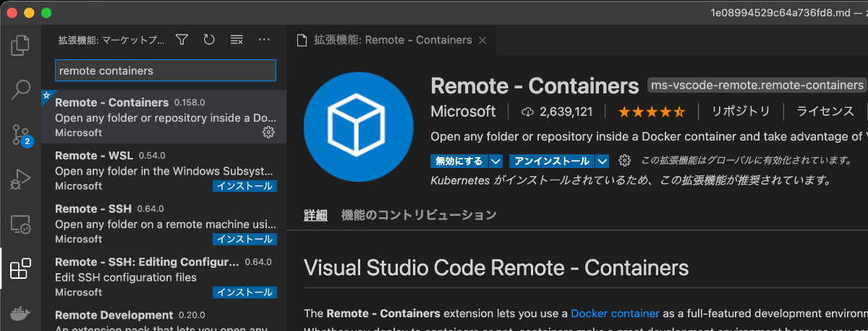Viewport: 868px width, 331px height.
Task: Click the 拡張機能: マーケットプレース panel title
Action: pyautogui.click(x=111, y=40)
